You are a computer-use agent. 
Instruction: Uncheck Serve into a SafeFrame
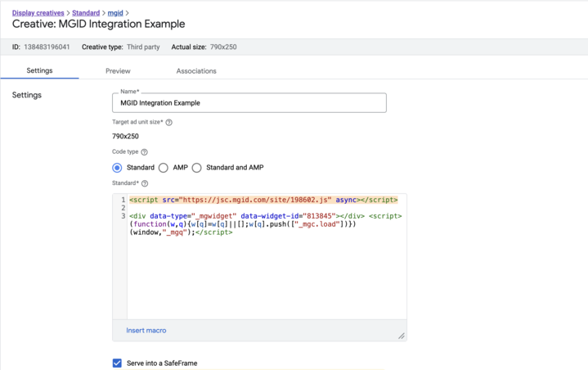coord(117,363)
